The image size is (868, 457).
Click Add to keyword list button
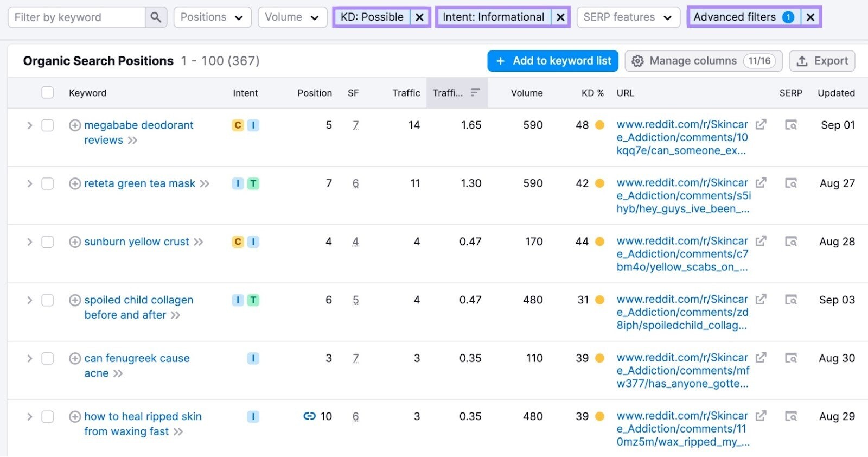coord(553,61)
